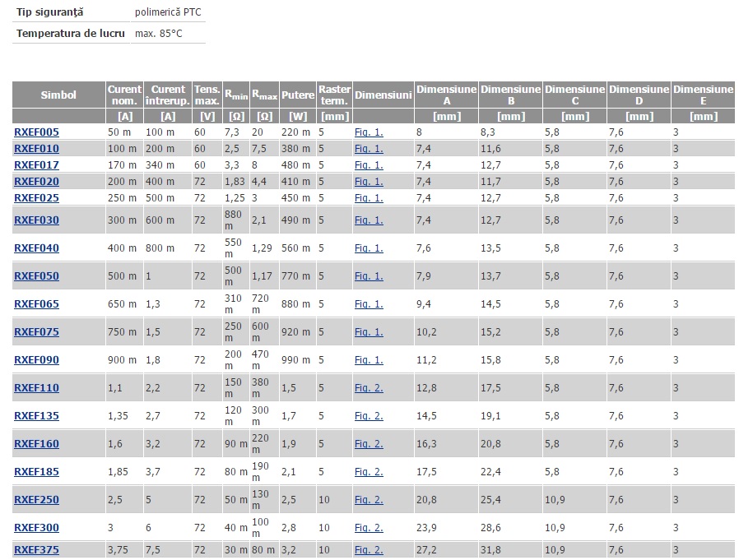Open the RXEF010 product link

pos(36,149)
